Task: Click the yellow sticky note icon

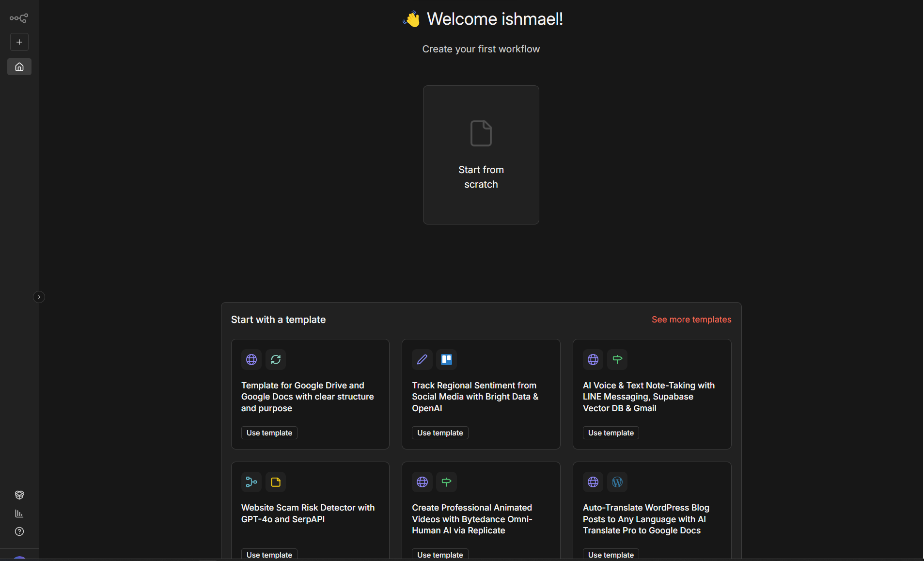Action: 276,482
